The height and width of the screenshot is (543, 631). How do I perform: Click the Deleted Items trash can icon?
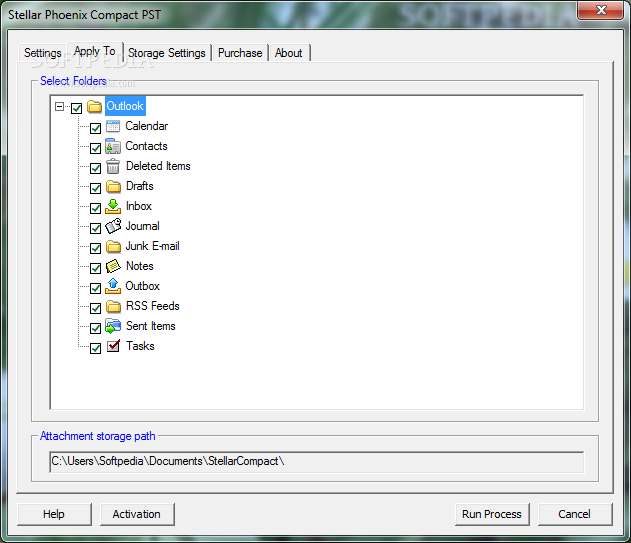tap(113, 166)
